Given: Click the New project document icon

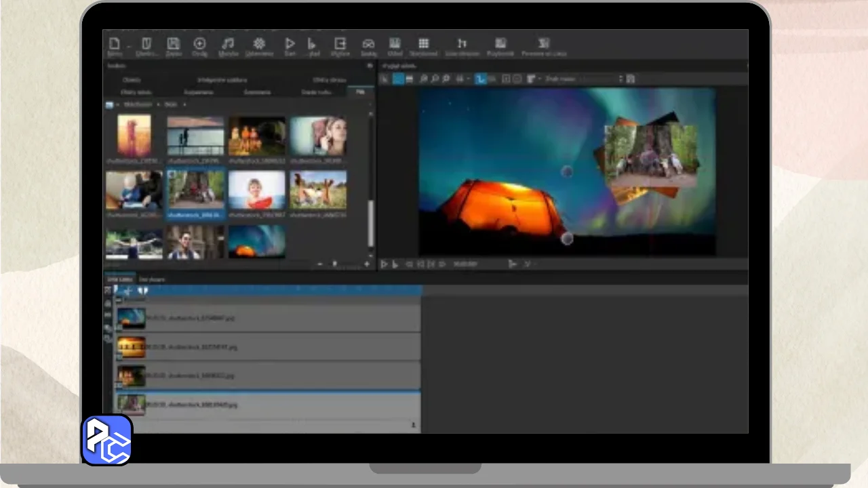Looking at the screenshot, I should pos(115,44).
